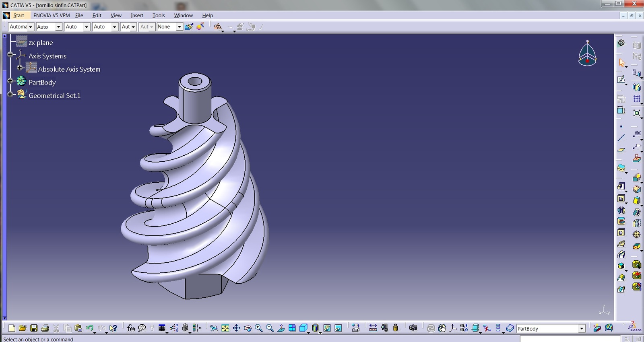Open the Sketch tool

coord(621,80)
